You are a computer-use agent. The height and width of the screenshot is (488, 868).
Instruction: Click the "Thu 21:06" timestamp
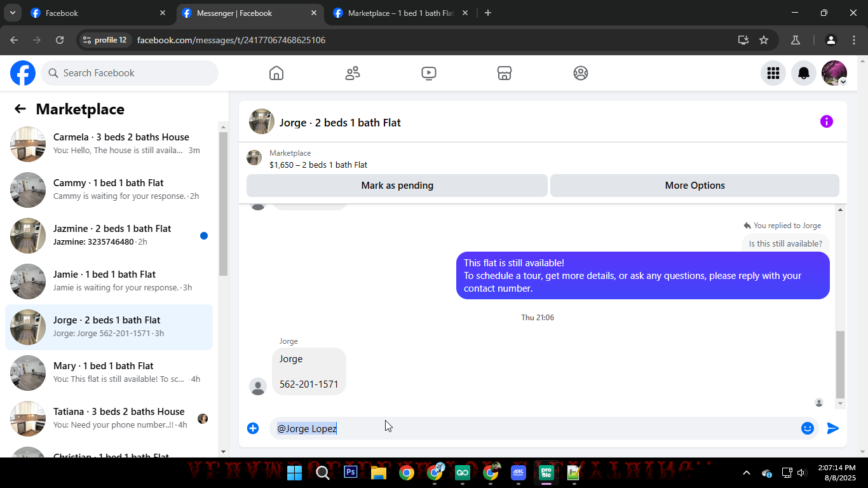click(x=538, y=318)
